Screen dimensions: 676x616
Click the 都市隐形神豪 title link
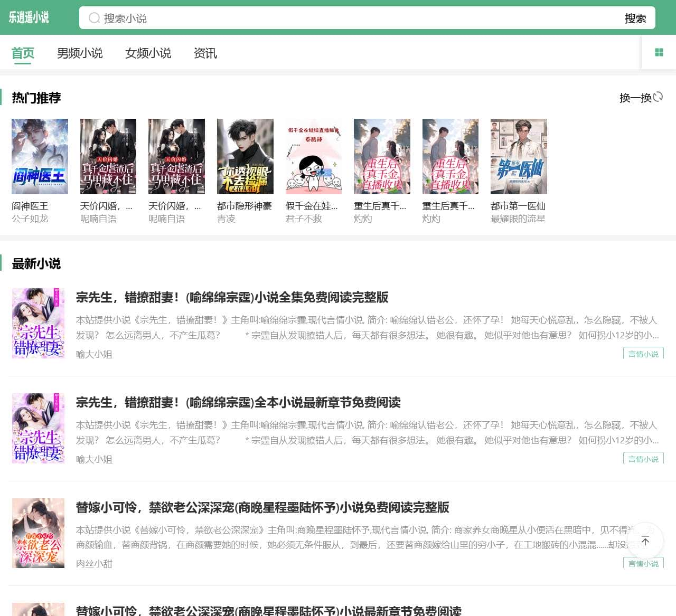[245, 206]
